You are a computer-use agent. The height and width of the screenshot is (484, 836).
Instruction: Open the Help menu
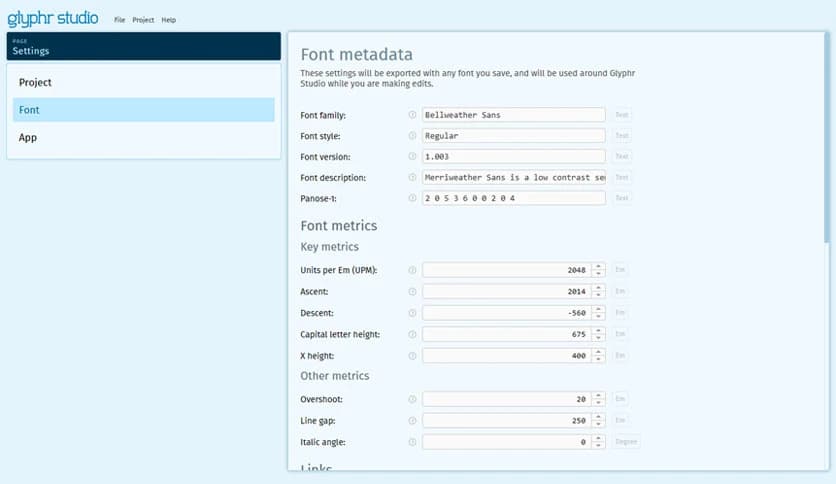(168, 20)
